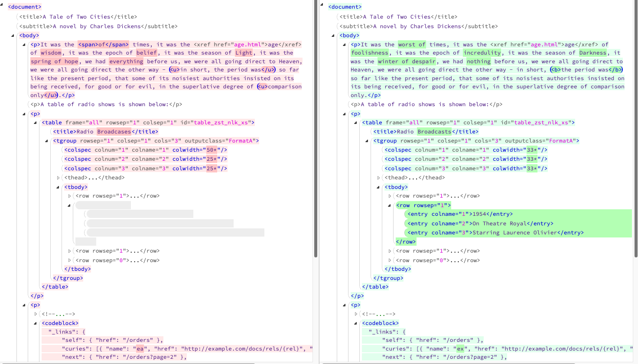
Task: Click the left pane vertical scrollbar
Action: pyautogui.click(x=316, y=130)
